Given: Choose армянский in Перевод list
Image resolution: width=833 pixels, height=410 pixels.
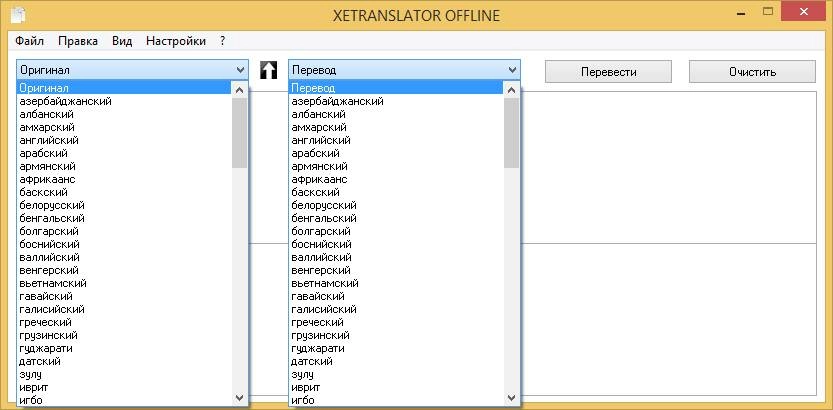Looking at the screenshot, I should 396,166.
